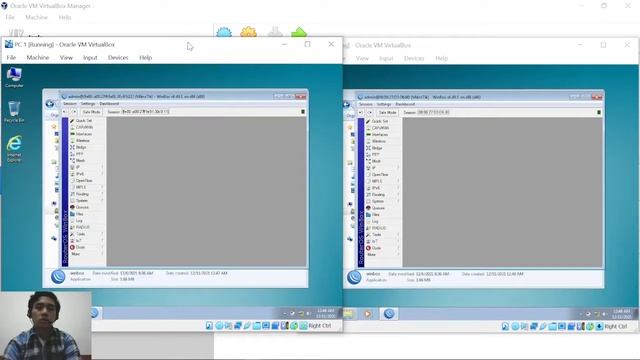Open Interfaces in right VM WinBox sidebar
Screen dimensions: 640x360
click(x=380, y=134)
